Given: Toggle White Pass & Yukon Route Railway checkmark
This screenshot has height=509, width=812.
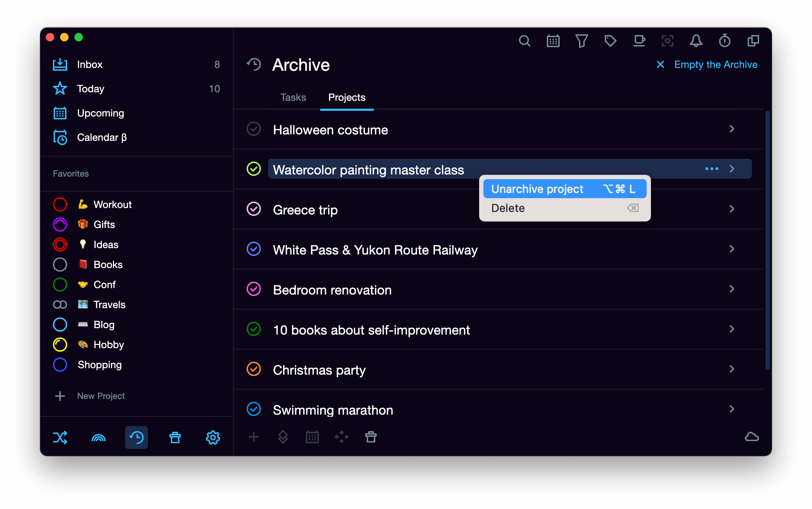Looking at the screenshot, I should click(254, 249).
